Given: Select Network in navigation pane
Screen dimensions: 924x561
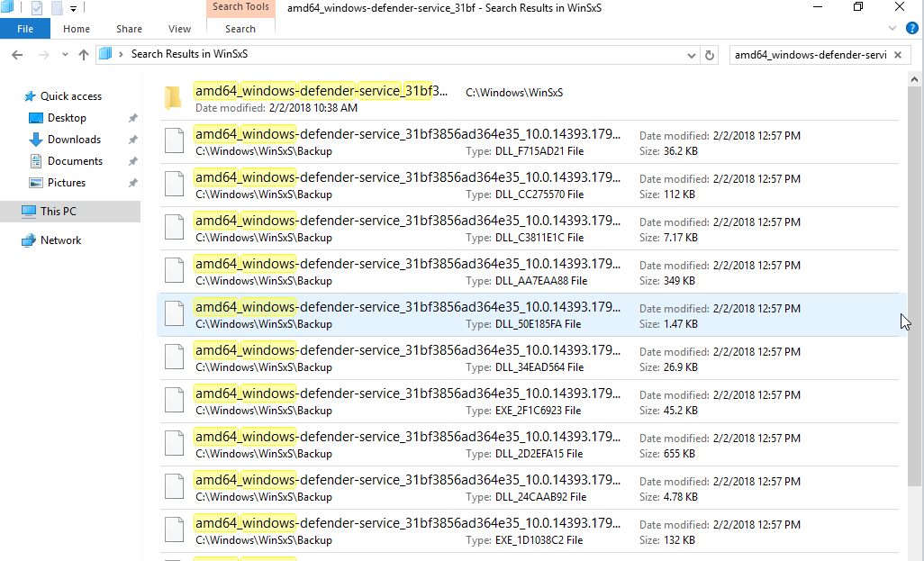Looking at the screenshot, I should tap(60, 240).
